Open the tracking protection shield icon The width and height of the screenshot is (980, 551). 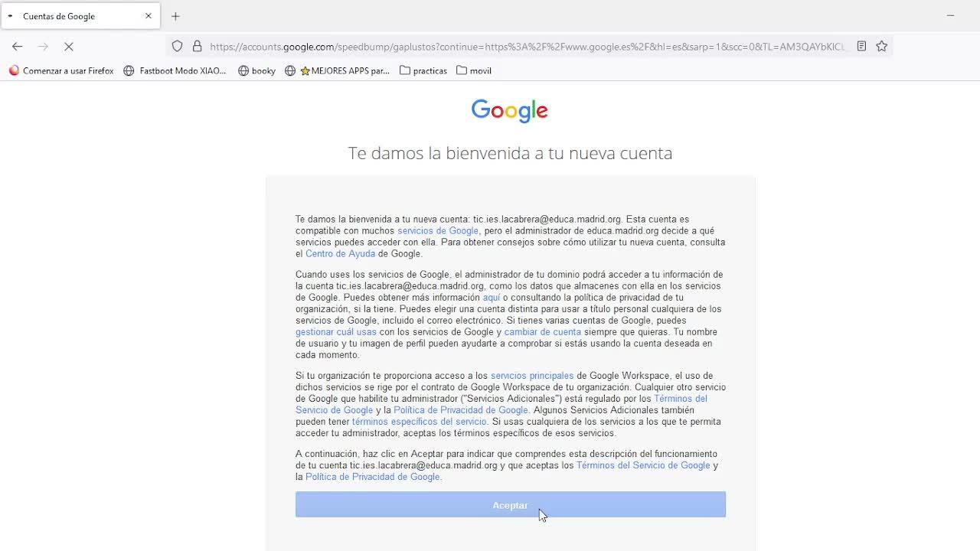tap(177, 47)
